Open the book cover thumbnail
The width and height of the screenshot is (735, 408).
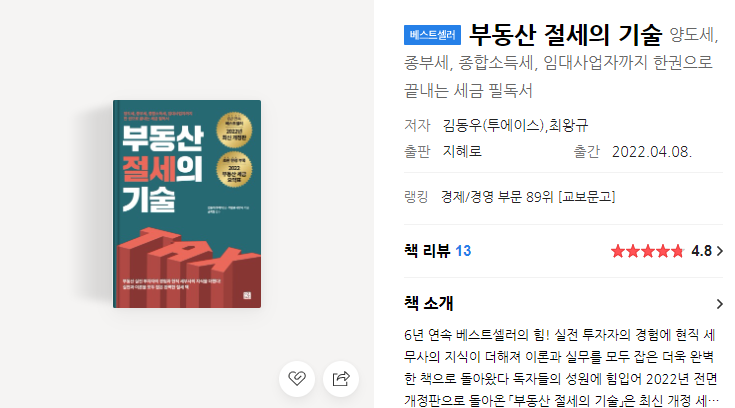coord(187,204)
